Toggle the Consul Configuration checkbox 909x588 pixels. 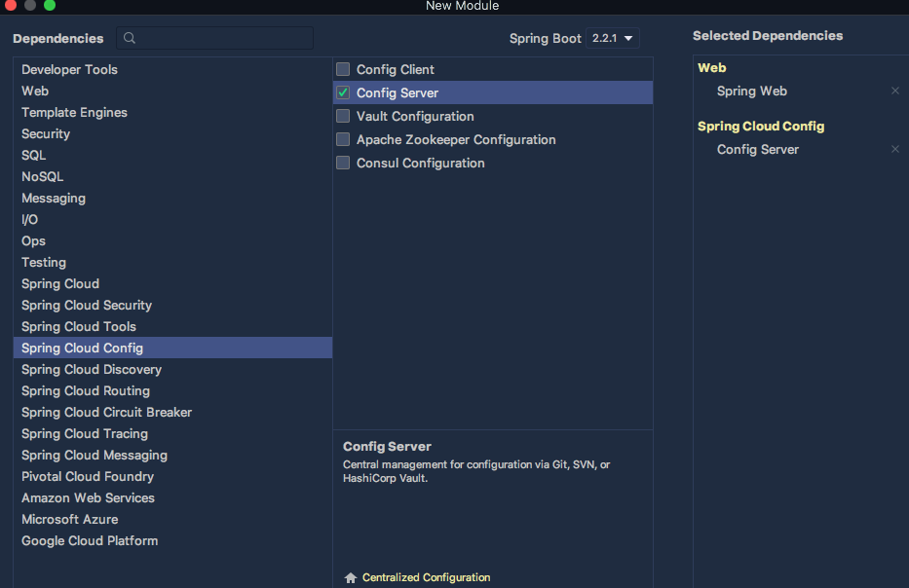[x=343, y=163]
